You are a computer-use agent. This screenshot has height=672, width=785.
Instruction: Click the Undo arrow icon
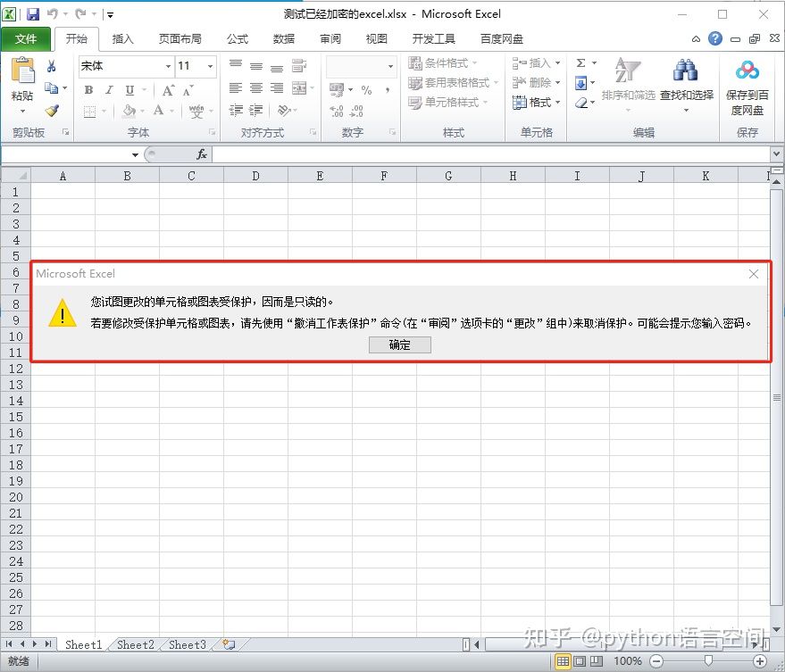[52, 14]
